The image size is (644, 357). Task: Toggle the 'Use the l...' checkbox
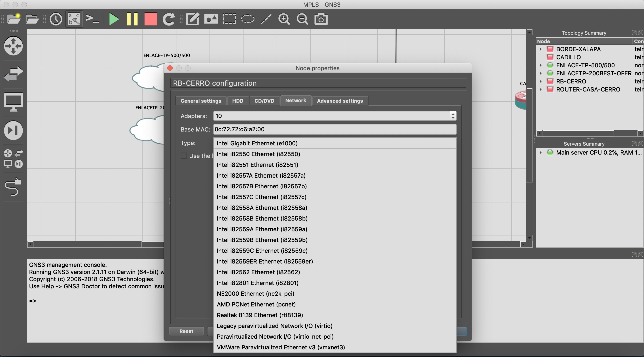(x=184, y=156)
